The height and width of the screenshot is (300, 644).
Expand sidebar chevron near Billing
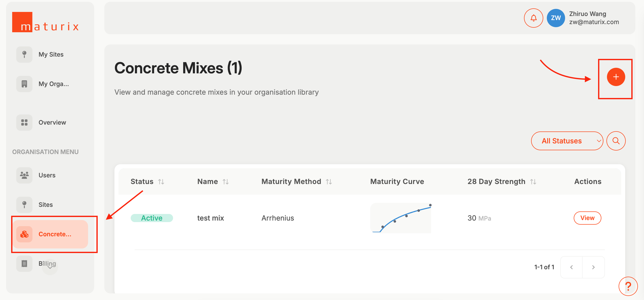coord(50,267)
